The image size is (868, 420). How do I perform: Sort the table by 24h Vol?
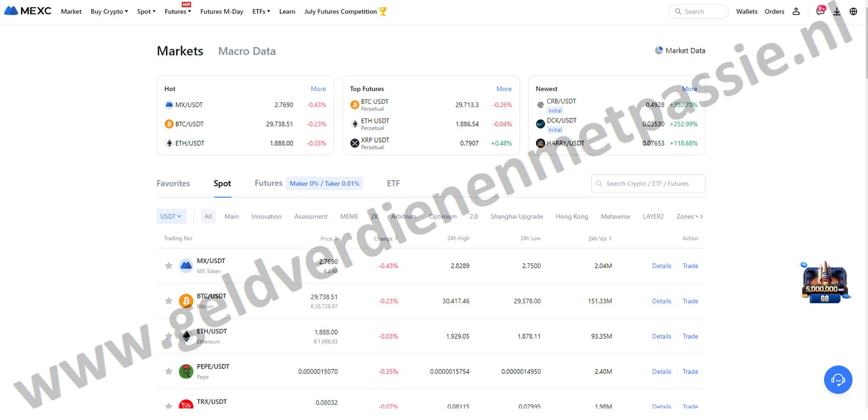tap(600, 238)
